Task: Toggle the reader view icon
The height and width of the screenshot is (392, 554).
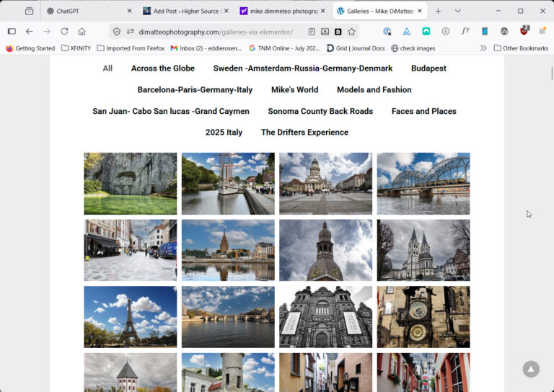Action: click(x=312, y=32)
